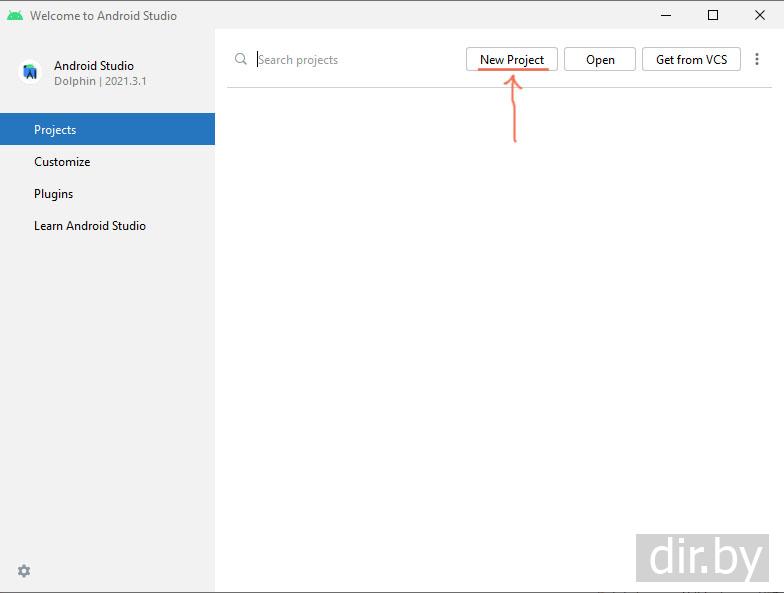The height and width of the screenshot is (593, 784).
Task: Minimize the Welcome window
Action: pyautogui.click(x=666, y=16)
